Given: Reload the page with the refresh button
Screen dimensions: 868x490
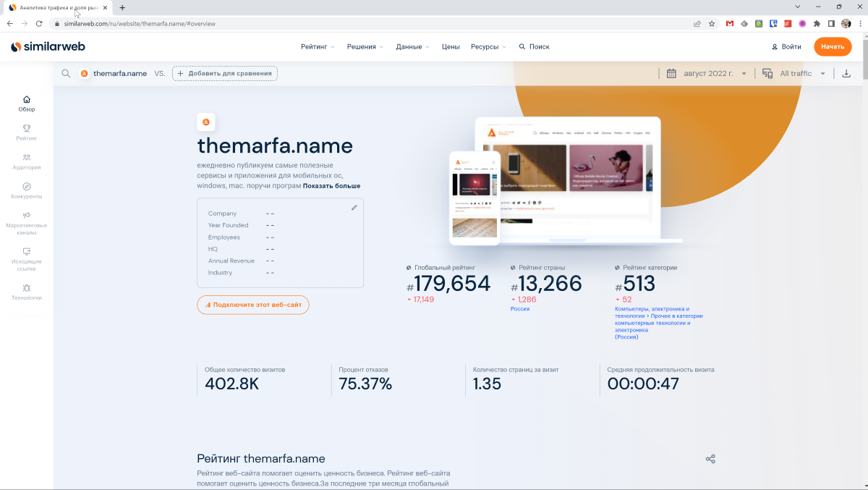Looking at the screenshot, I should [39, 23].
